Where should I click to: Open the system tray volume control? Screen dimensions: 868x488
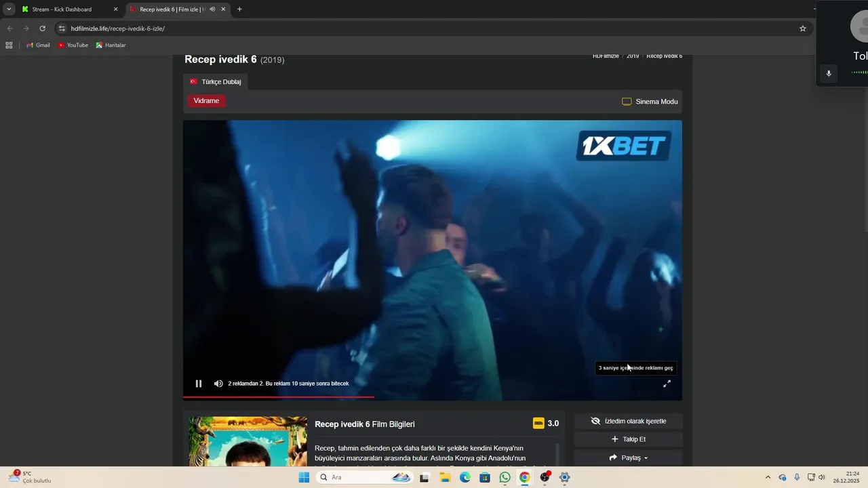pos(822,477)
